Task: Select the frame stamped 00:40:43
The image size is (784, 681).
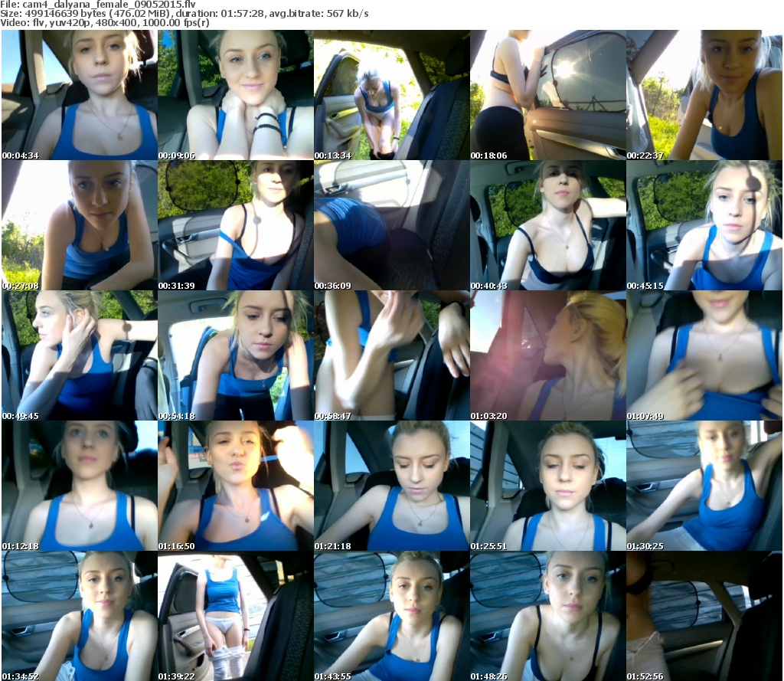Action: pyautogui.click(x=548, y=225)
